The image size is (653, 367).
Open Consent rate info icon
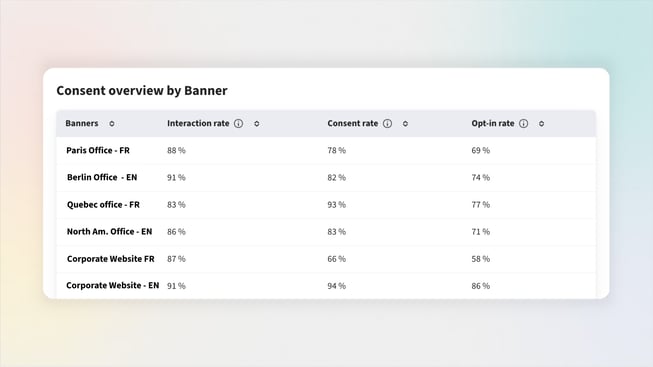tap(387, 124)
